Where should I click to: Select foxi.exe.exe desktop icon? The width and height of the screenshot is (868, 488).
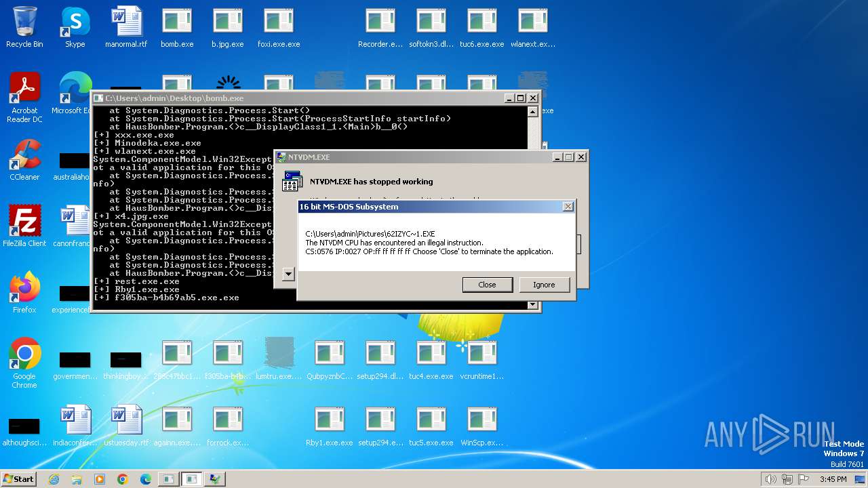(279, 28)
